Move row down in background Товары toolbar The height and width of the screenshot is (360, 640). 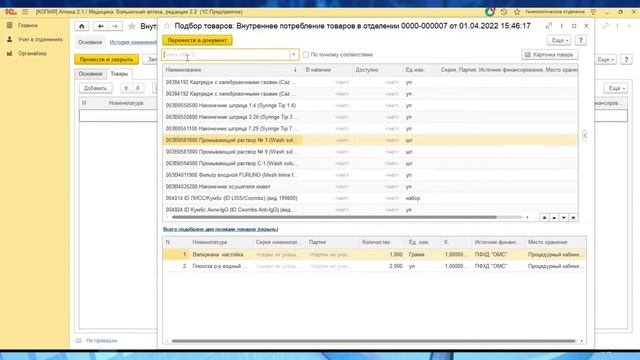coord(138,88)
